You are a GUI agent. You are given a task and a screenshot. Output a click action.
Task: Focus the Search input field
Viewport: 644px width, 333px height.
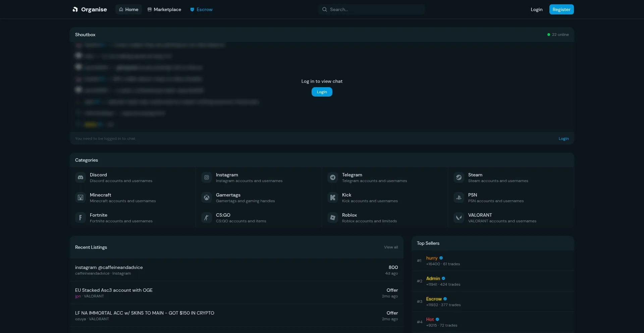tap(372, 9)
